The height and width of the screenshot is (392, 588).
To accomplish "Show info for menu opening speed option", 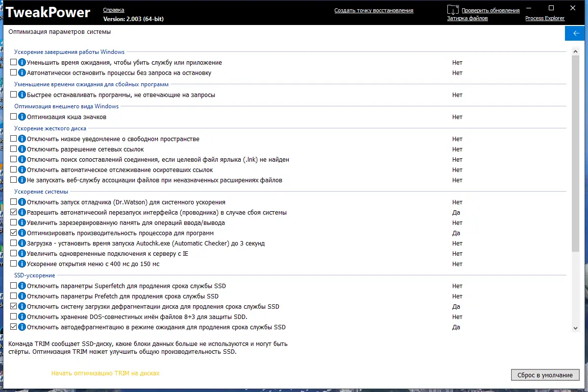I will click(22, 264).
